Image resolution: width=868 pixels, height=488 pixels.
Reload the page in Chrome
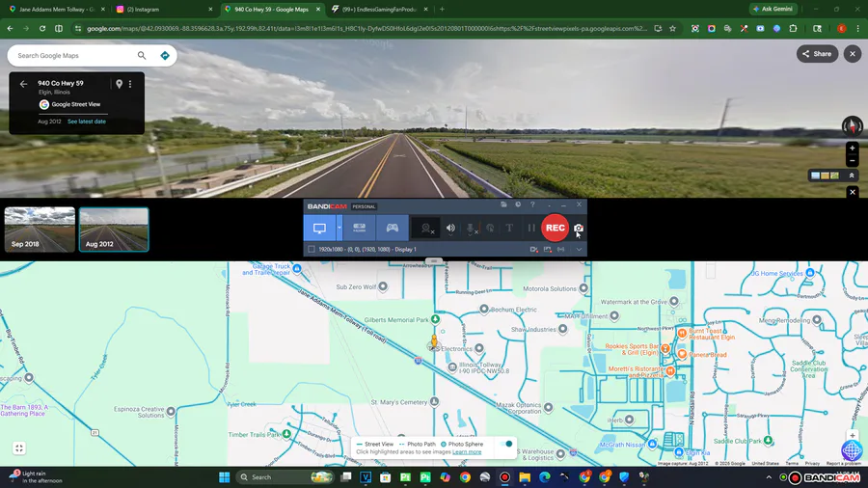coord(42,28)
